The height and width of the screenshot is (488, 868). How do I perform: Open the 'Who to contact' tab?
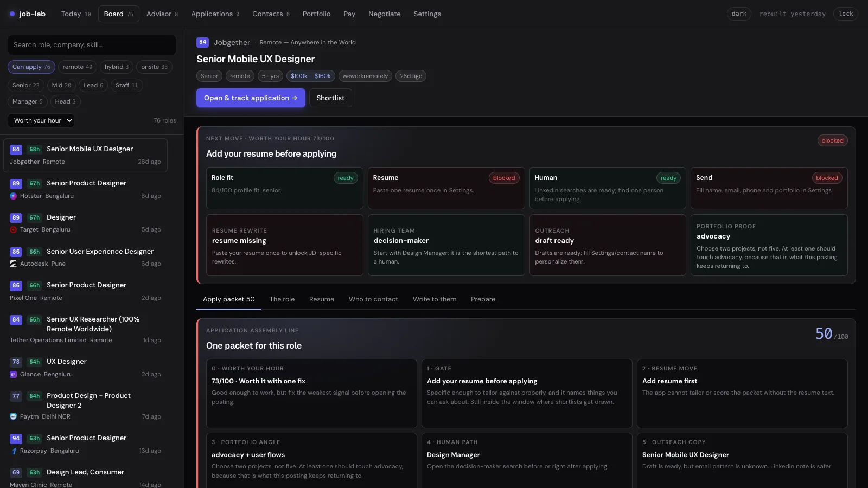click(373, 299)
